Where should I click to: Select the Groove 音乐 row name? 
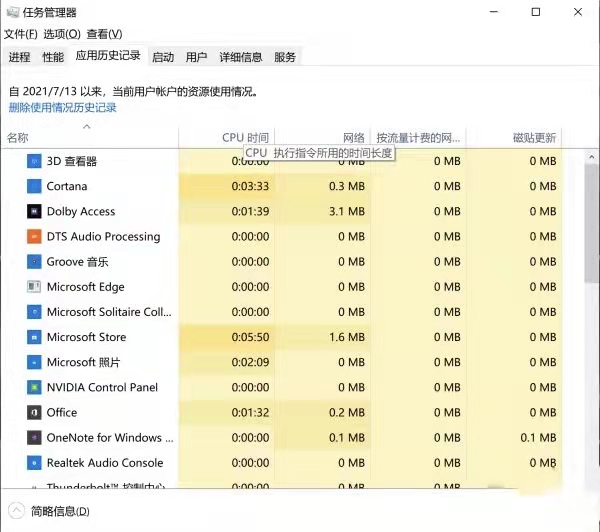[x=77, y=262]
